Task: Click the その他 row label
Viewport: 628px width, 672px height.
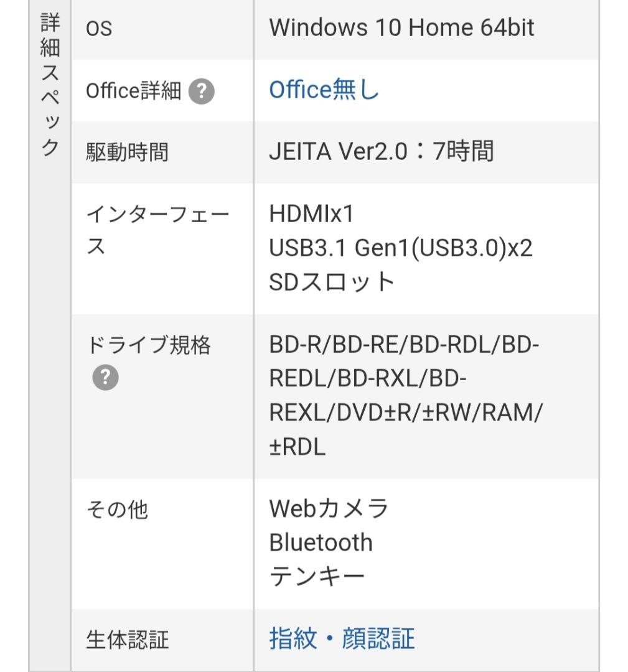Action: tap(117, 510)
